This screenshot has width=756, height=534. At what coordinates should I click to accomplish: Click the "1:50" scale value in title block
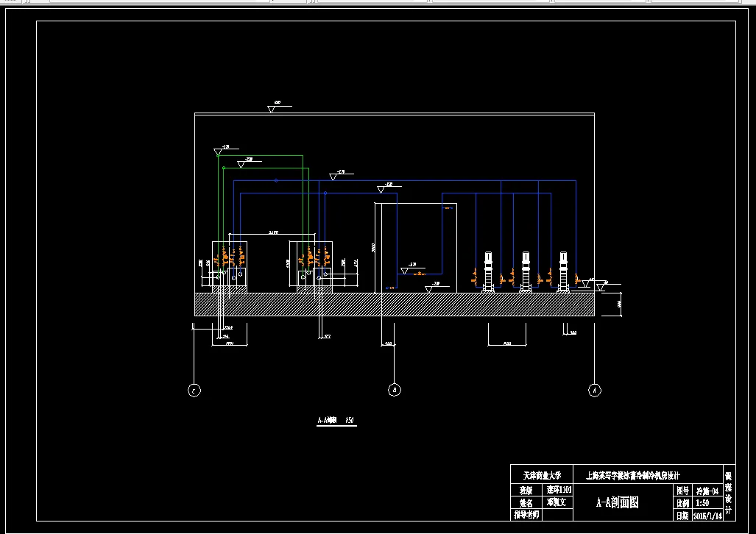[702, 504]
